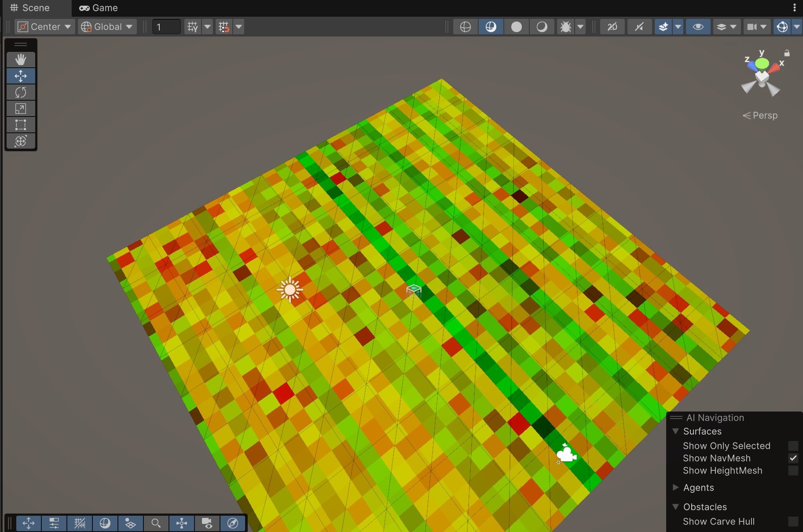Enable Show HeightMesh checkbox

pyautogui.click(x=793, y=470)
